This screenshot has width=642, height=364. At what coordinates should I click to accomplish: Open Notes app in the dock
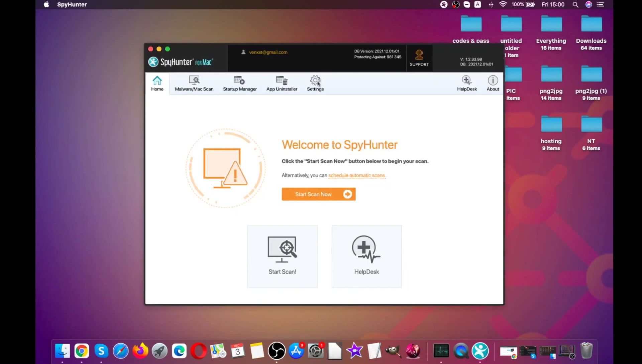tap(257, 351)
